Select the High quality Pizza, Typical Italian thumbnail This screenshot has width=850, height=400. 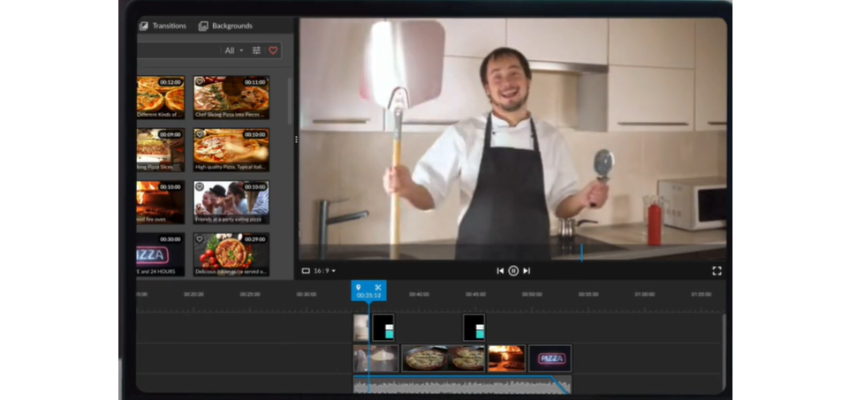pyautogui.click(x=231, y=150)
